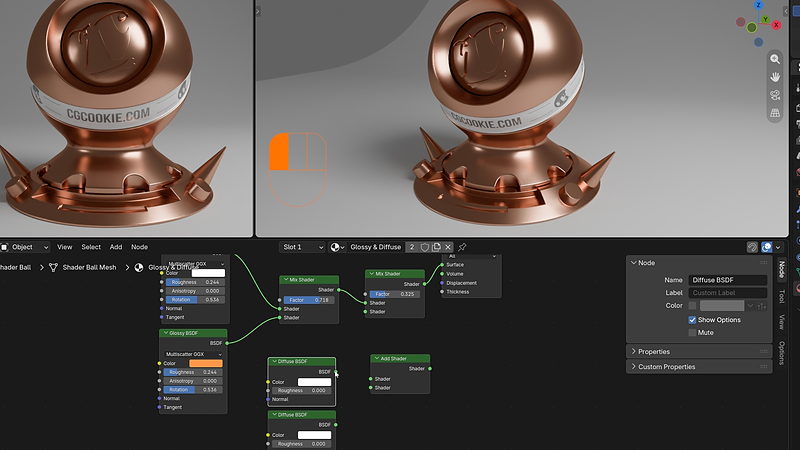Click the Shader Ball Mesh breadcrumb icon
This screenshot has width=800, height=450.
53,267
